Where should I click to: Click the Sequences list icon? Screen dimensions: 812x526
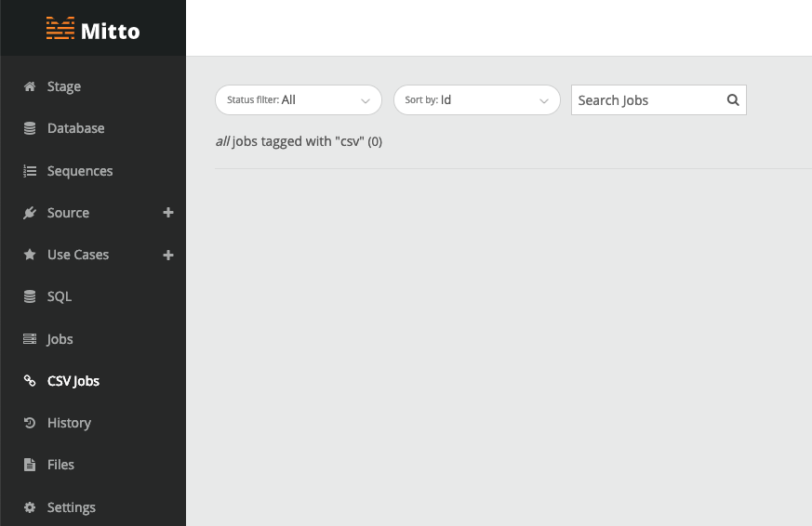pyautogui.click(x=30, y=171)
